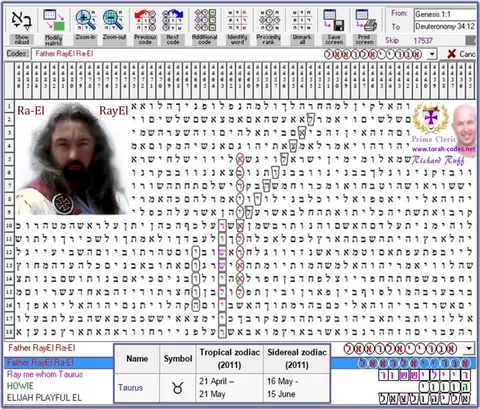Image resolution: width=480 pixels, height=409 pixels.
Task: Open the Codes dropdown arrow
Action: [432, 54]
